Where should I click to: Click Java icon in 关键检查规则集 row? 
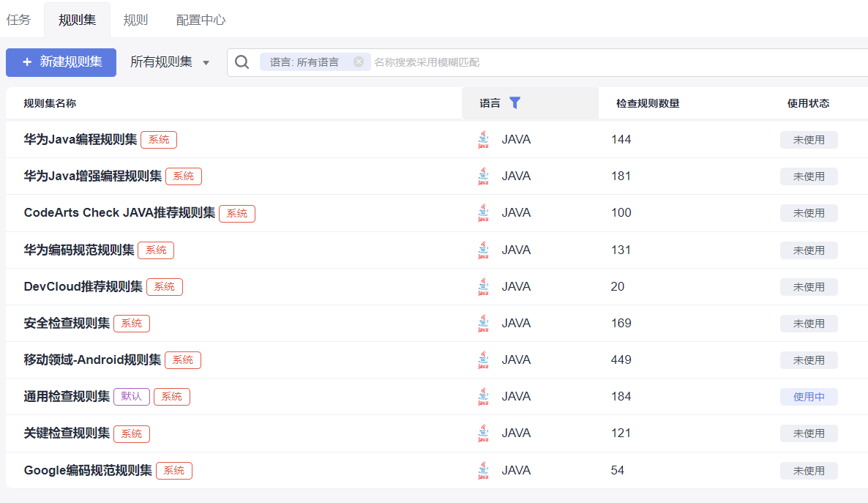click(483, 433)
